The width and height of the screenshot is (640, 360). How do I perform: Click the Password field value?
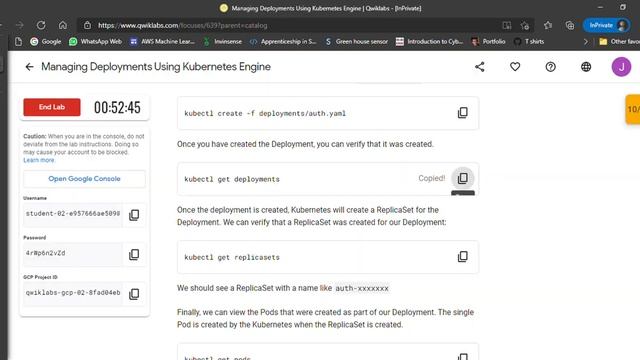point(73,253)
